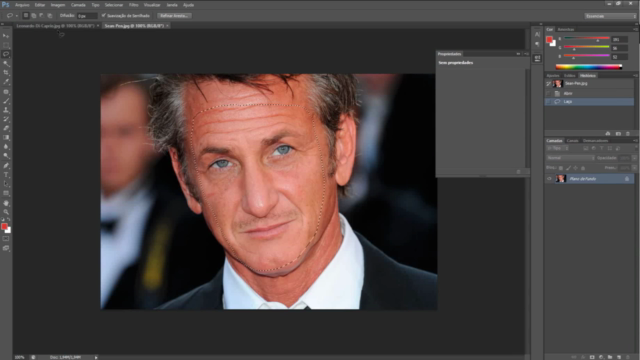Select the Clone Stamp tool
The image size is (640, 360).
6,110
